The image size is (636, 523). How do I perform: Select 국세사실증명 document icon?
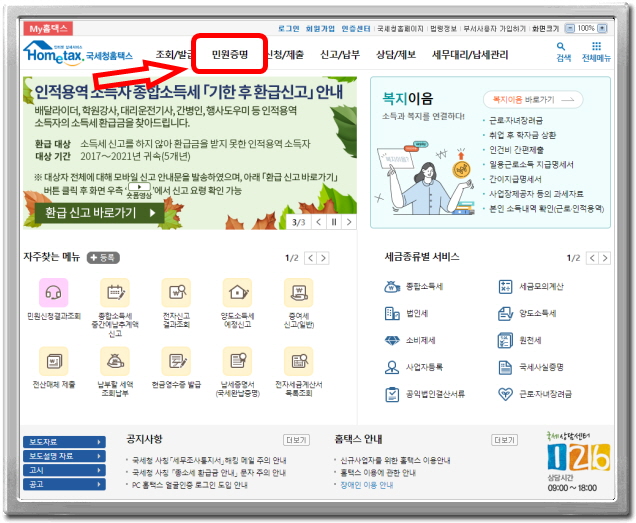pyautogui.click(x=505, y=367)
